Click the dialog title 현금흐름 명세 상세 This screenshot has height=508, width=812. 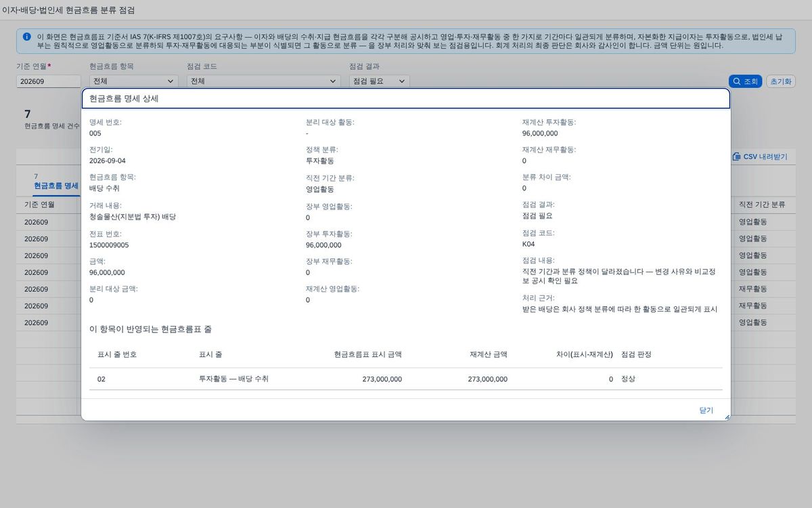point(124,99)
